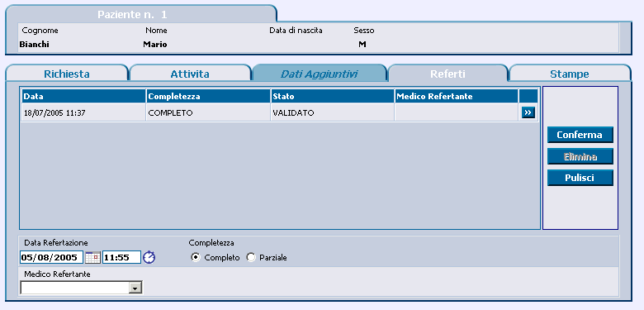Click the COMPLETO table cell
The width and height of the screenshot is (644, 310).
[x=208, y=112]
